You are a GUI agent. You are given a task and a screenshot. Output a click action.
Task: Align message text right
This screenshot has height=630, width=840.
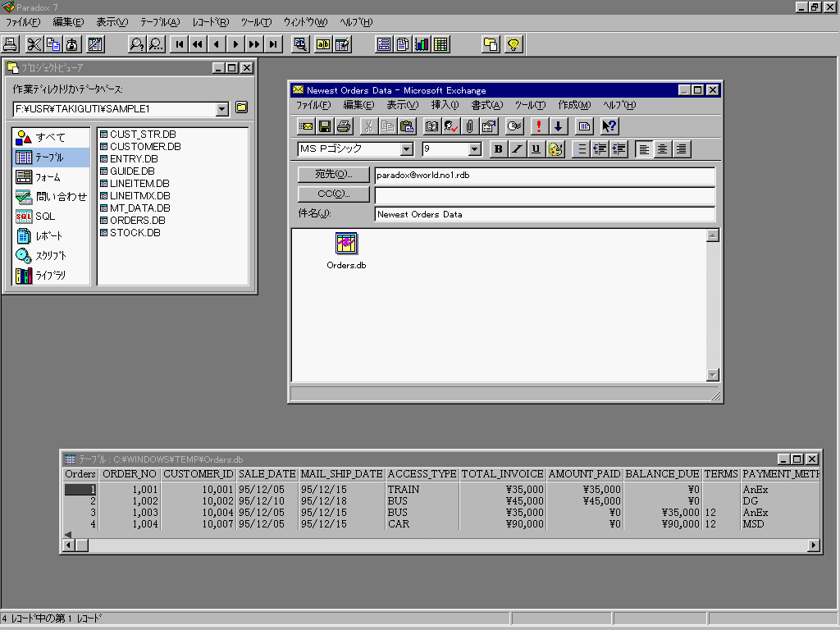[682, 149]
